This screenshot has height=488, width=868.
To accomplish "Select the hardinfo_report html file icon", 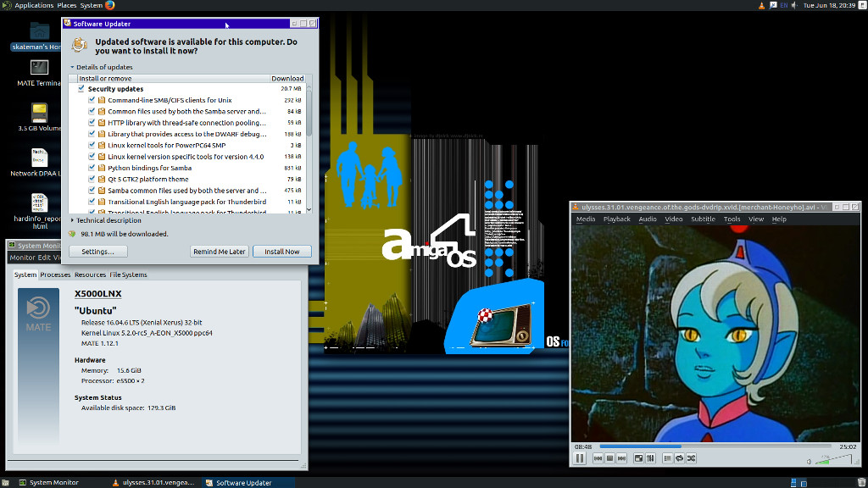I will coord(39,211).
